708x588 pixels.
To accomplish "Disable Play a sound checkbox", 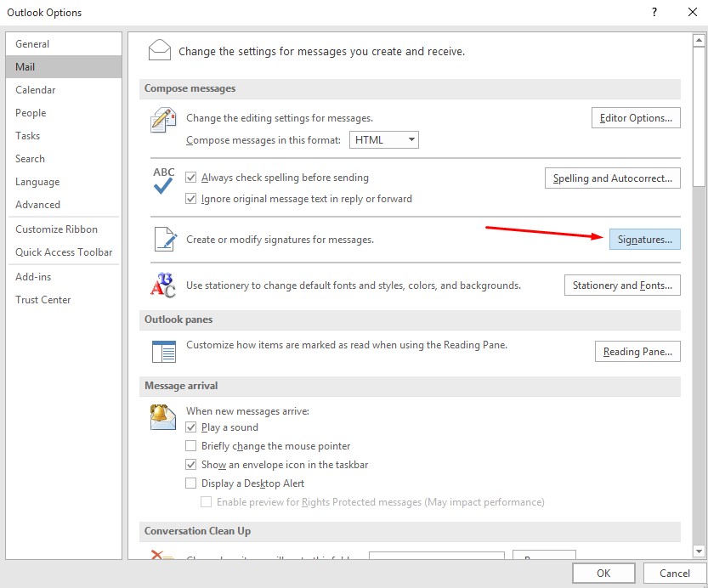I will (x=191, y=427).
